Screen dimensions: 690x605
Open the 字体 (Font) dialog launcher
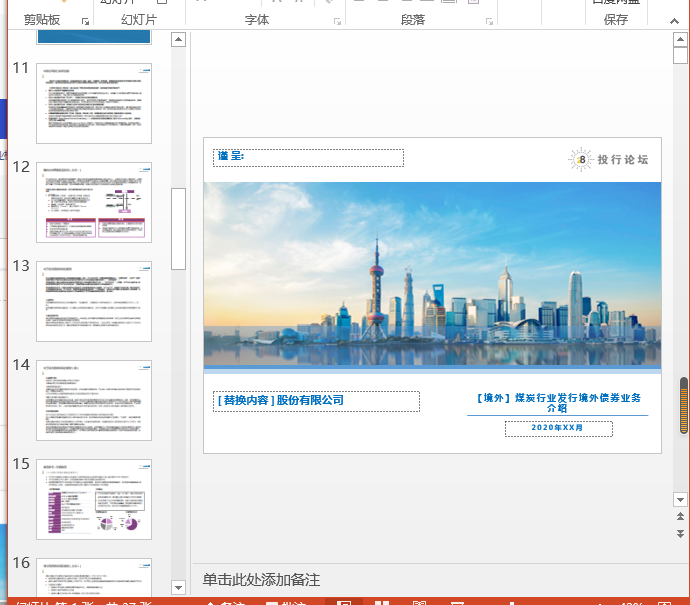(338, 22)
